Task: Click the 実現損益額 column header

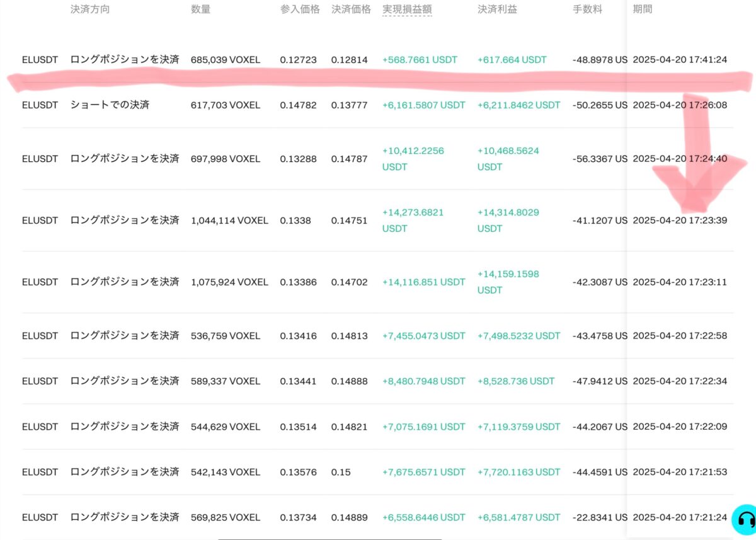Action: [407, 9]
